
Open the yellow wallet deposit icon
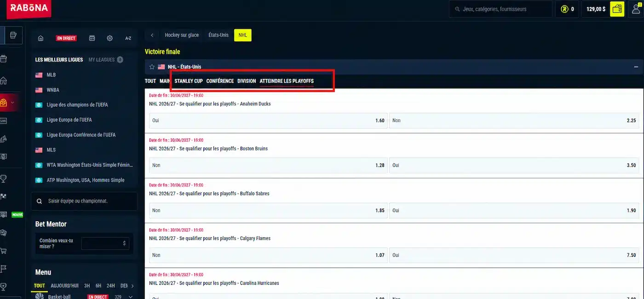point(617,9)
